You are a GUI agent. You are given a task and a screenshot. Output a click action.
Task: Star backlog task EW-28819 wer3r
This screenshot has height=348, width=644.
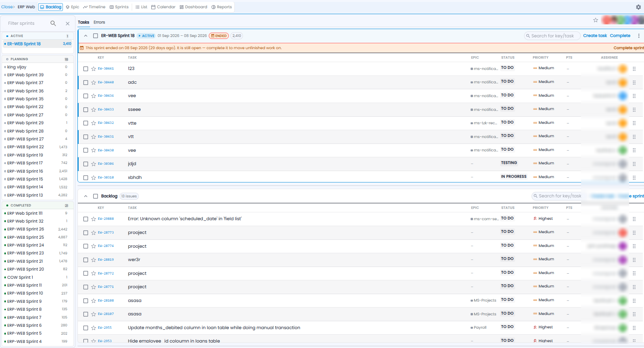point(94,260)
